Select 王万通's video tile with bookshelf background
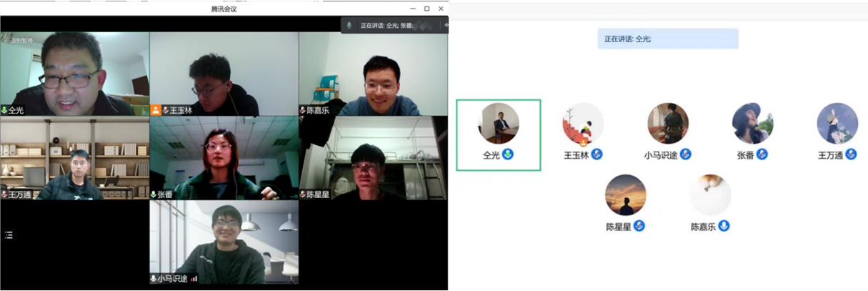 click(74, 157)
